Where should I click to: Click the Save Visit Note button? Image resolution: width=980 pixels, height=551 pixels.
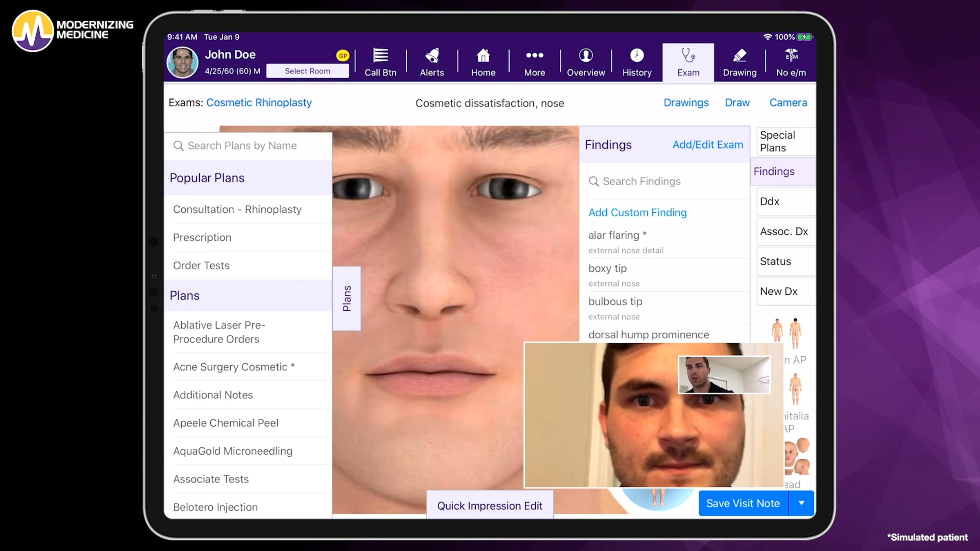(x=743, y=503)
